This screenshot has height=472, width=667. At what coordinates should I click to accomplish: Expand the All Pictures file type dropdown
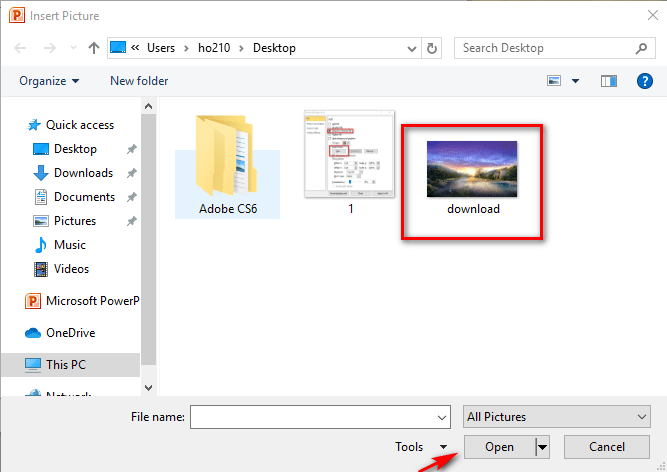(557, 416)
